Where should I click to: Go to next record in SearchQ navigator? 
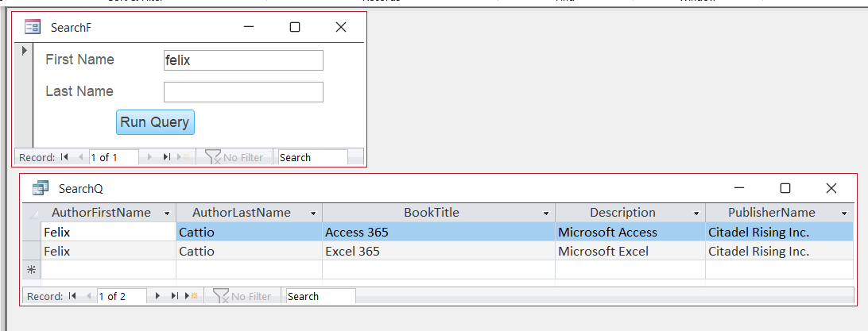coord(157,296)
